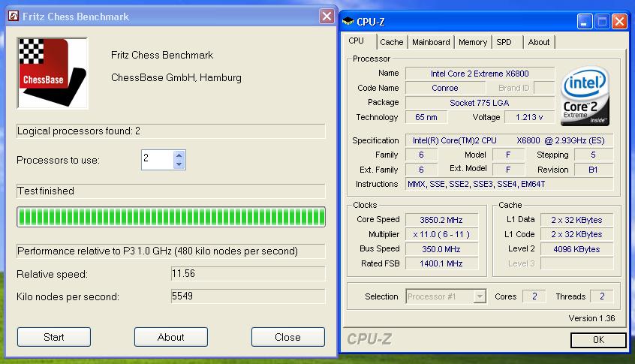Click the 'ChessBase GmbH, Hamburg' text
Viewport: 635px width, 364px height.
pos(176,77)
